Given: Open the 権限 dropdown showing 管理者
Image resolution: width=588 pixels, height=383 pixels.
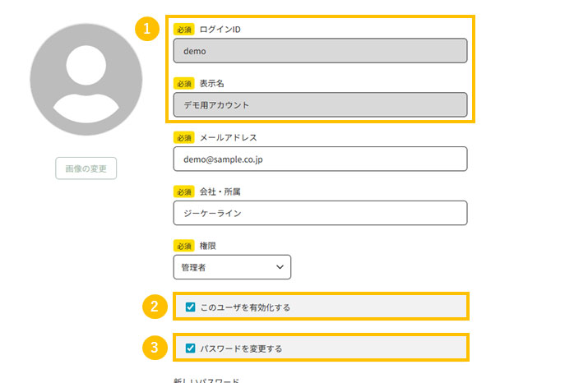Looking at the screenshot, I should 232,267.
